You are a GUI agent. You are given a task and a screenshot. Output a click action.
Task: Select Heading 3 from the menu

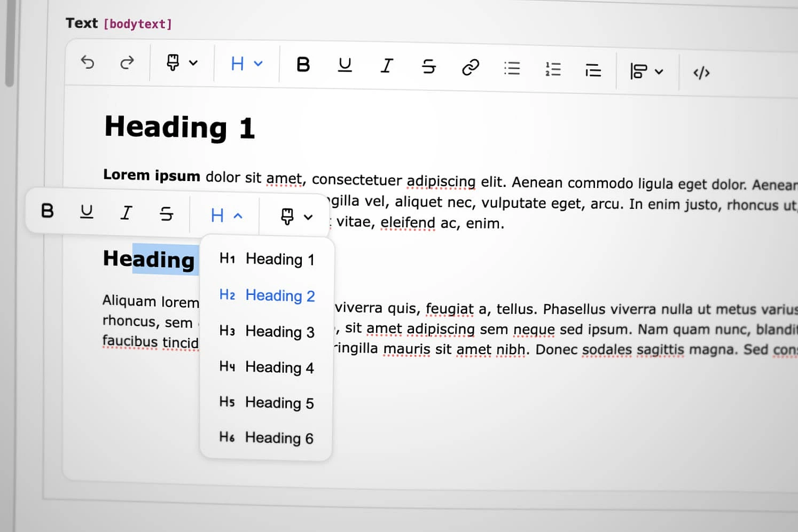[267, 332]
